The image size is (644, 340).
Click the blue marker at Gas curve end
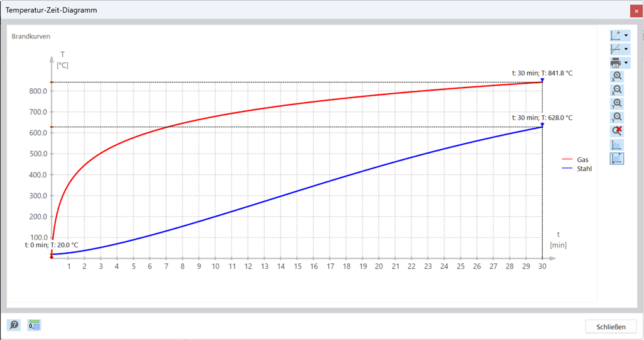click(x=542, y=80)
